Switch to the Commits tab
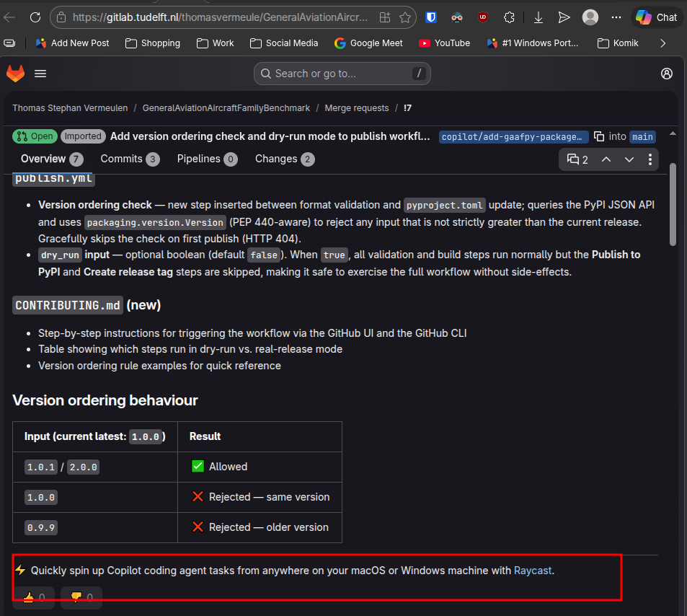The width and height of the screenshot is (687, 616). (130, 159)
